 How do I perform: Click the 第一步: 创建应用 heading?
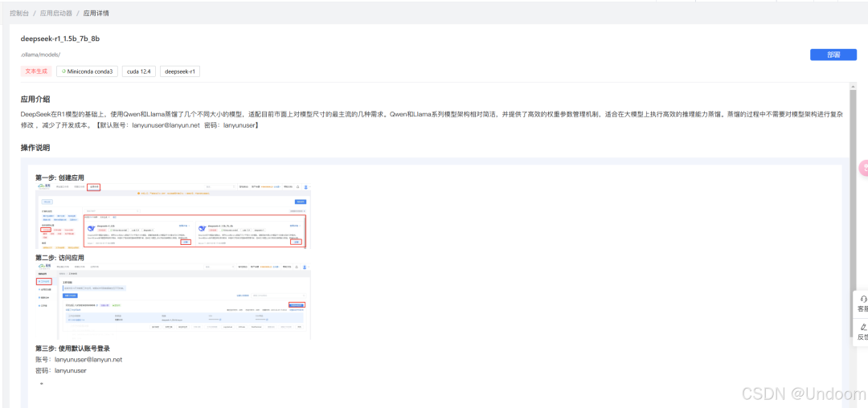point(59,177)
